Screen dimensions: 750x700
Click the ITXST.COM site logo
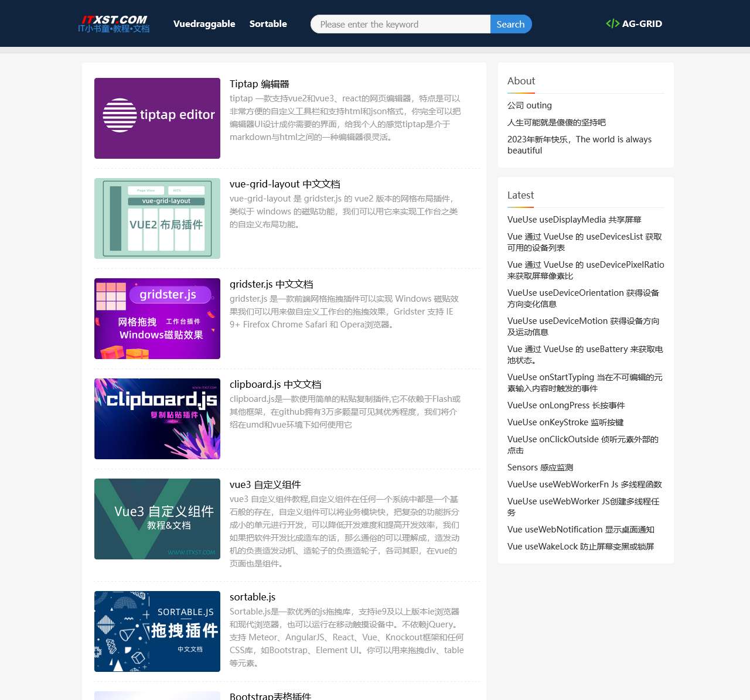click(114, 24)
